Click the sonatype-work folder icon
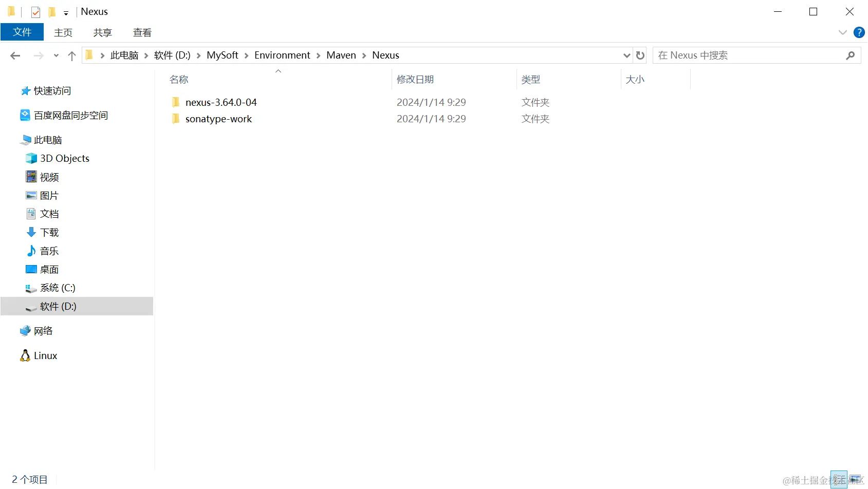 (176, 119)
